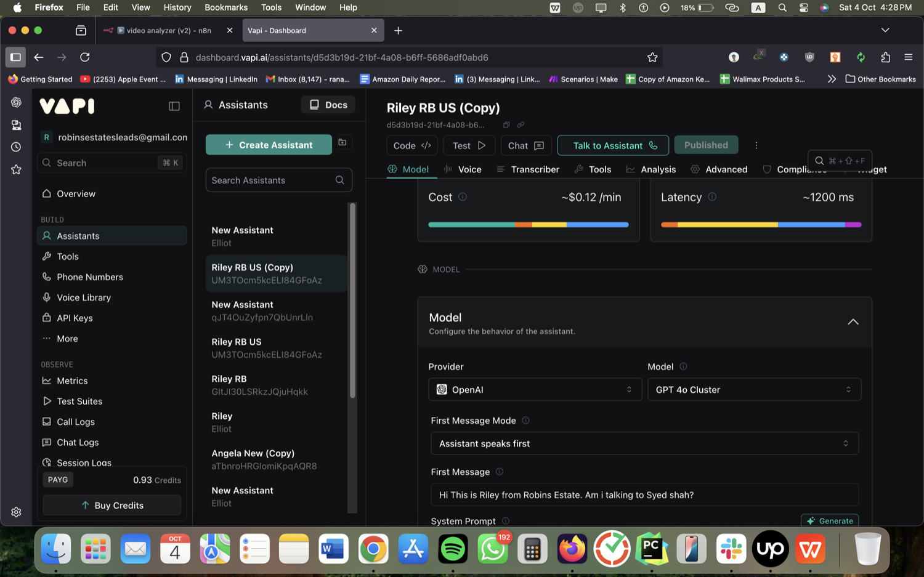This screenshot has height=577, width=924.
Task: Reload the current page
Action: [x=85, y=57]
